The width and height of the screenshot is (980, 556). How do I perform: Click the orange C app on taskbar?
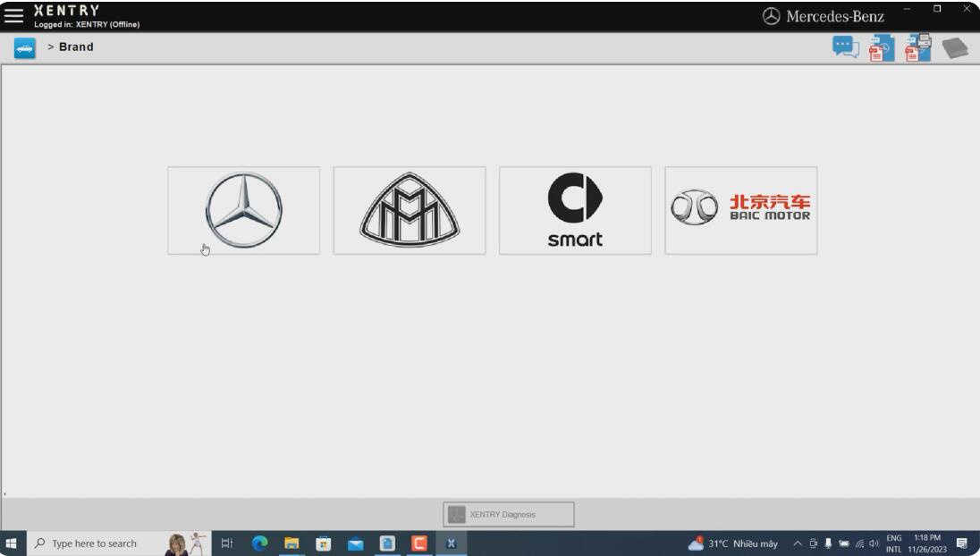[x=418, y=543]
